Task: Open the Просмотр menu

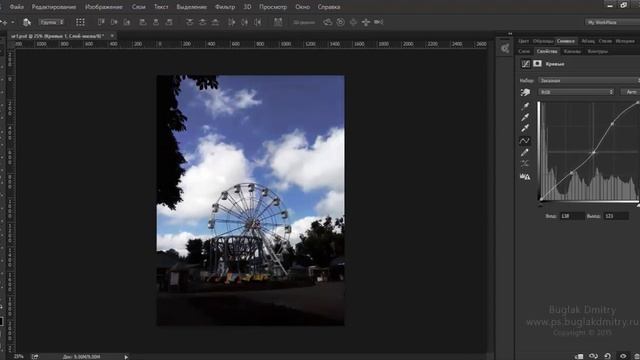Action: 273,7
